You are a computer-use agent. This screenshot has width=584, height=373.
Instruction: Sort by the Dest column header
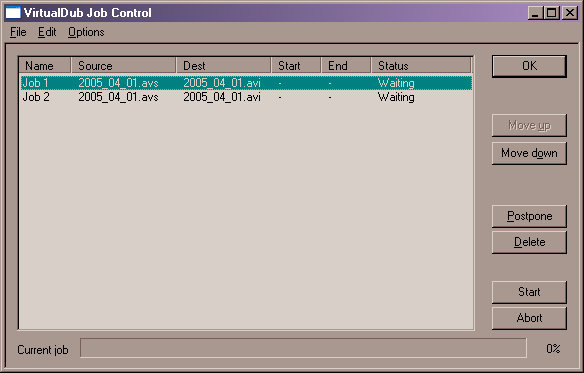(223, 66)
